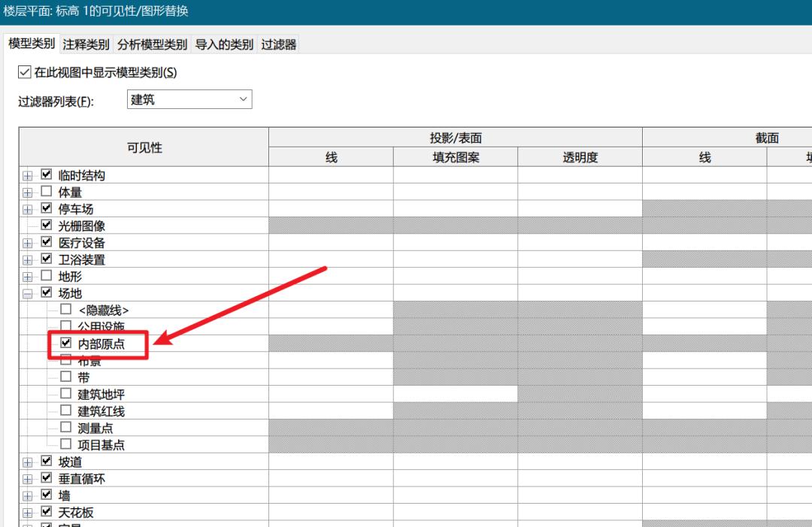
Task: Expand the 墙 tree node
Action: (x=28, y=496)
